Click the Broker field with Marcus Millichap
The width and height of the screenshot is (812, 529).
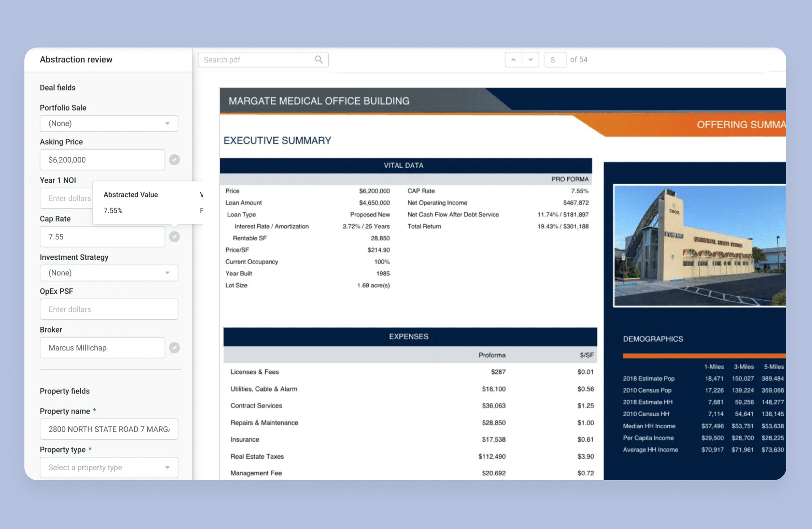point(102,348)
